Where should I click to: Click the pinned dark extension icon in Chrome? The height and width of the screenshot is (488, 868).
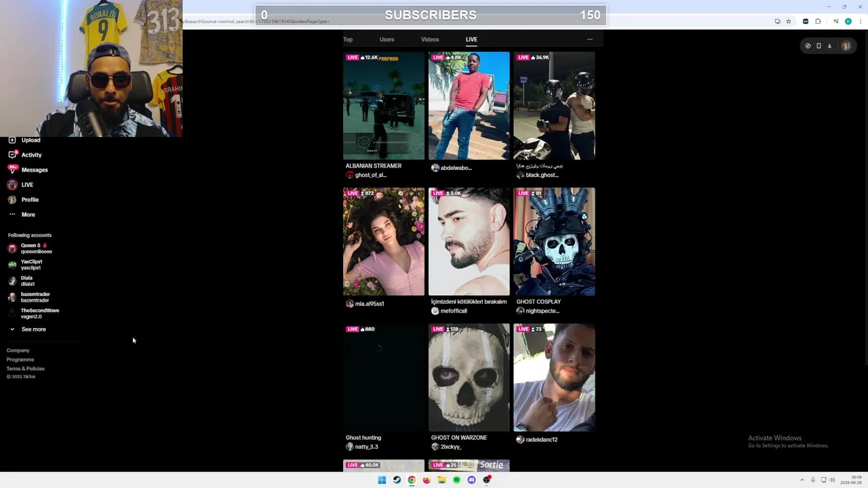(x=806, y=21)
